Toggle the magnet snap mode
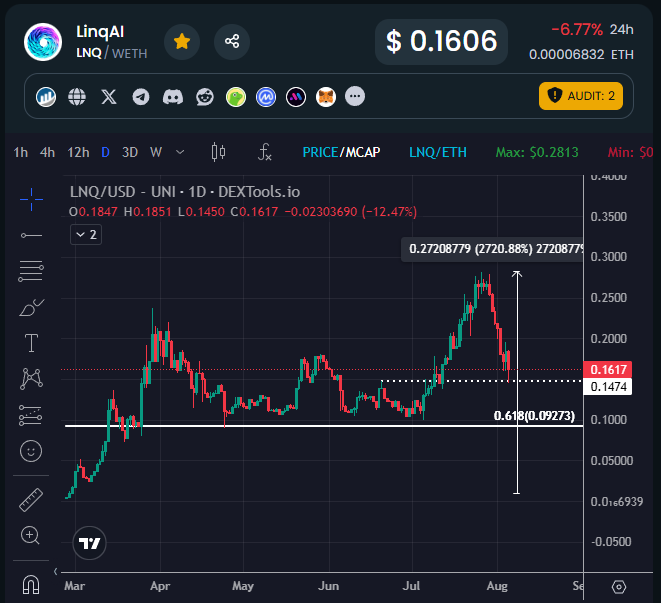Image resolution: width=661 pixels, height=603 pixels. click(x=31, y=585)
